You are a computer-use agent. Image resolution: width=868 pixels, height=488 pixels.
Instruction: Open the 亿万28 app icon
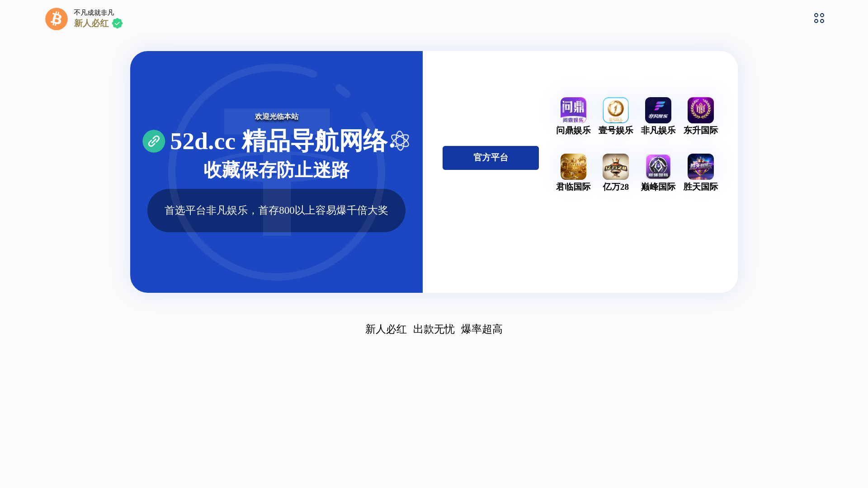point(616,167)
